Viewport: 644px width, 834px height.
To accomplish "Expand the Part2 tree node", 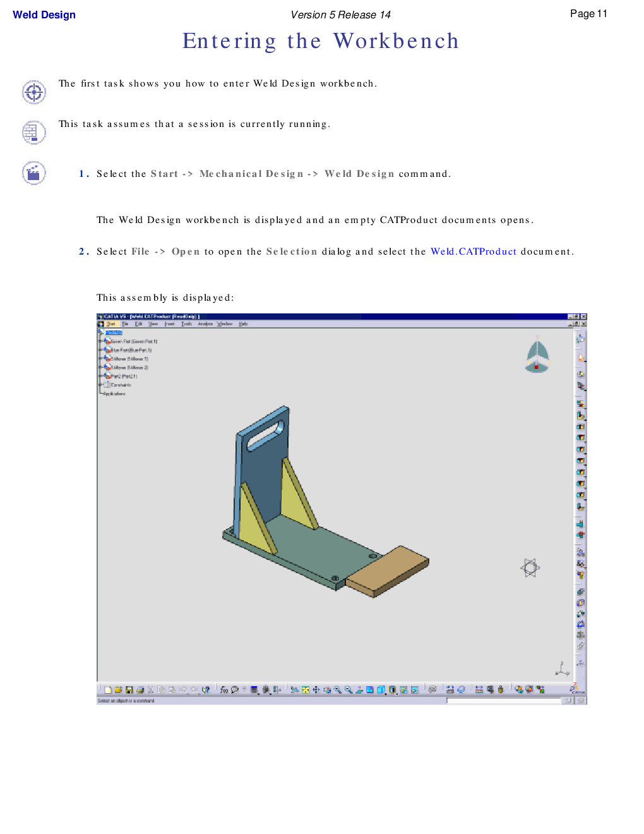I will (100, 376).
